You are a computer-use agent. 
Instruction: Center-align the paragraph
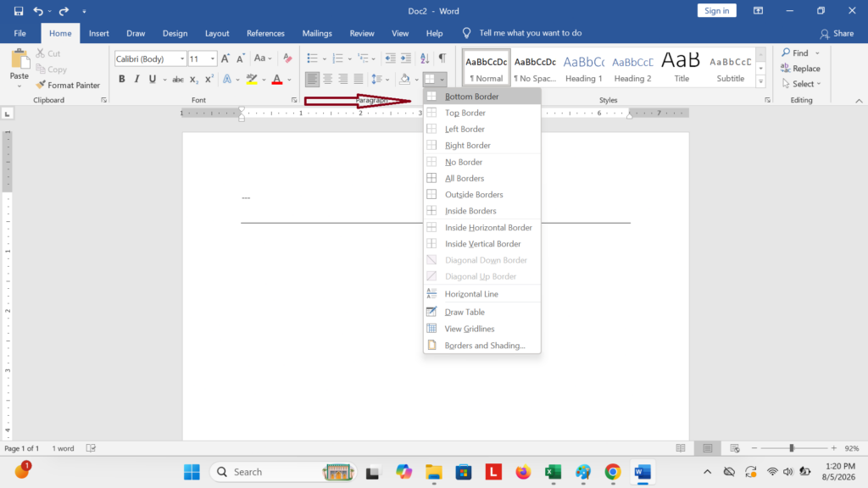pyautogui.click(x=328, y=79)
